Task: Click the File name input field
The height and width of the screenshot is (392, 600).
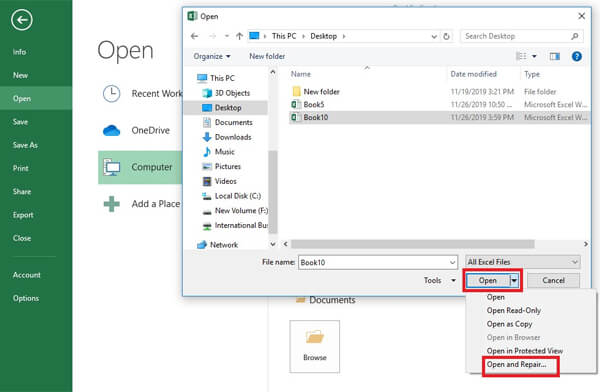Action: coord(378,262)
